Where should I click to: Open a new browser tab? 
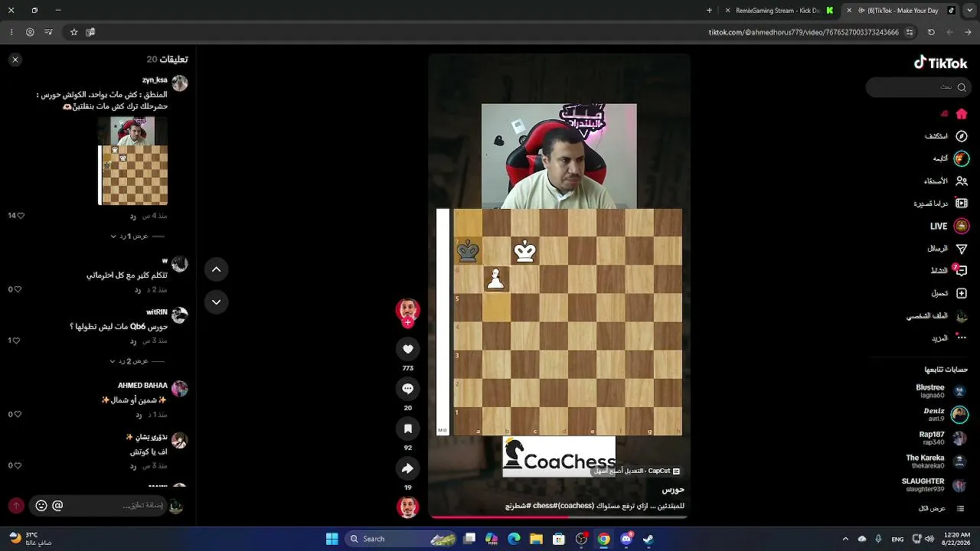coord(709,11)
